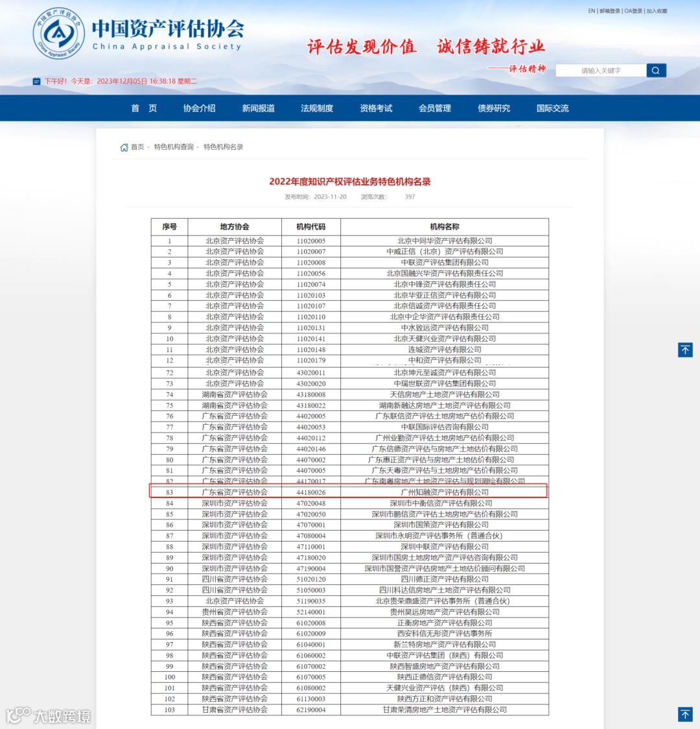Go to 特色机构查询 in the breadcrumb
The width and height of the screenshot is (700, 729).
tap(174, 147)
